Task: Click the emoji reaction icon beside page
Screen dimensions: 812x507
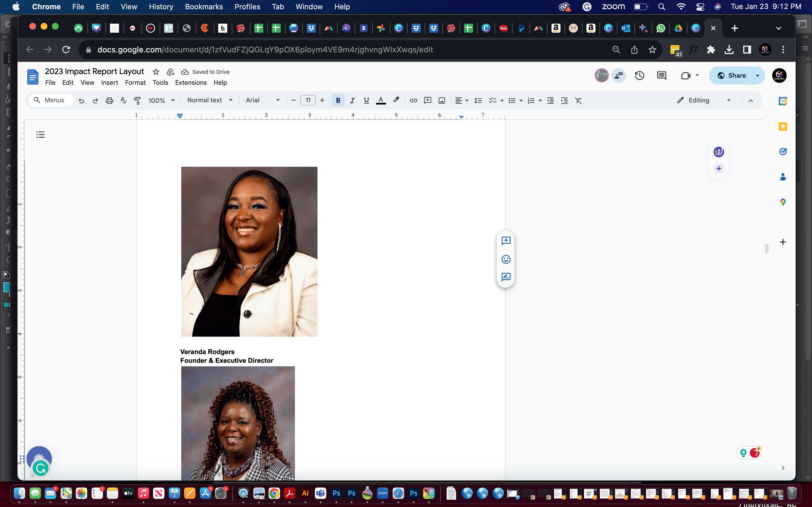Action: tap(506, 259)
